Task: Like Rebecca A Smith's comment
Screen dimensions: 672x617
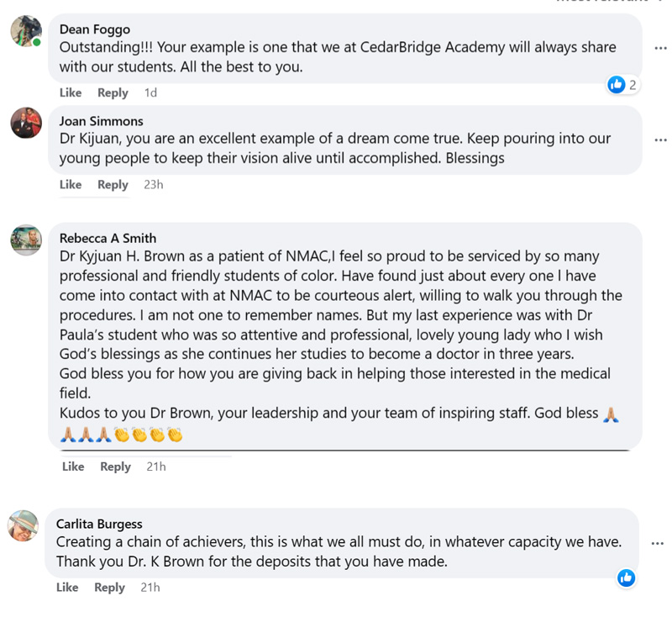Action: pyautogui.click(x=73, y=467)
